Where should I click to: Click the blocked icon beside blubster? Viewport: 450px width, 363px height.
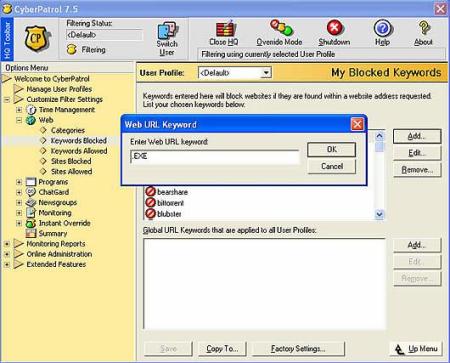150,213
